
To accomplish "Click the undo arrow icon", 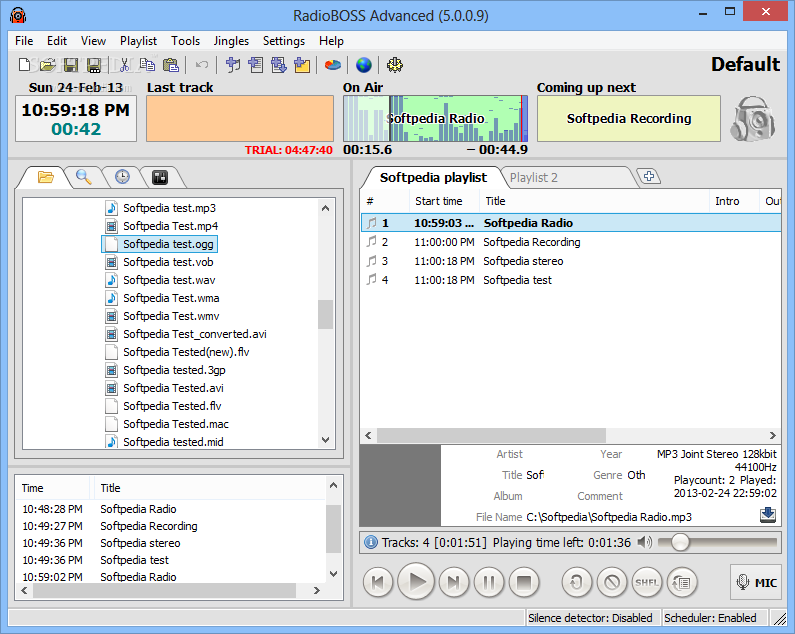I will click(x=202, y=65).
